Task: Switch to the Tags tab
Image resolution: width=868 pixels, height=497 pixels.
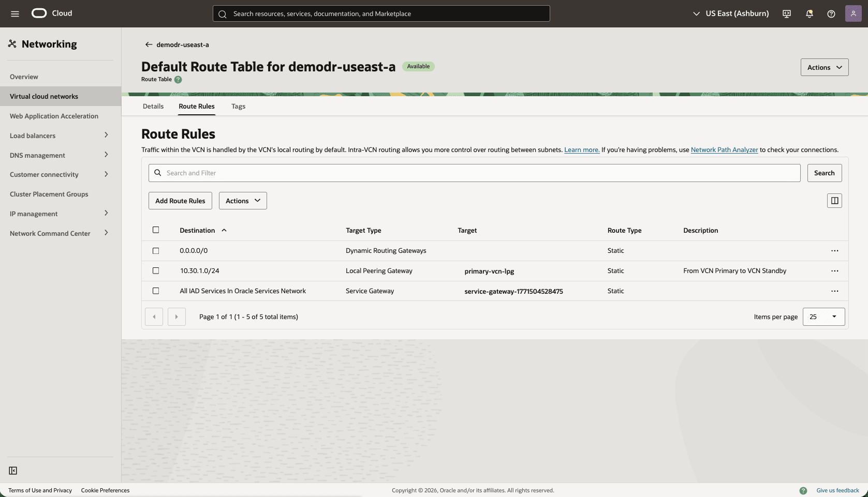Action: point(239,106)
